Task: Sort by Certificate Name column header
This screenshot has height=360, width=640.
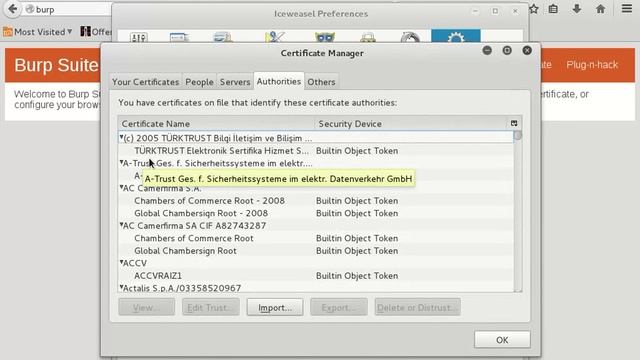Action: tap(216, 124)
